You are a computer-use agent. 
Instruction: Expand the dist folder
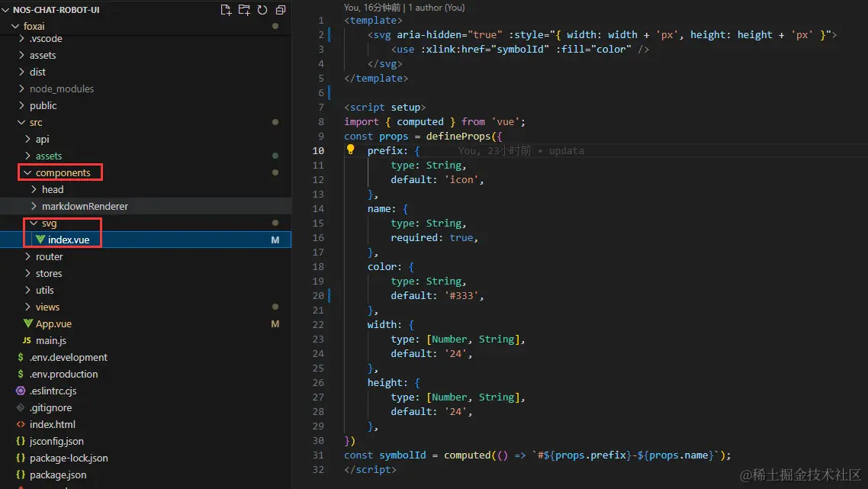click(21, 72)
